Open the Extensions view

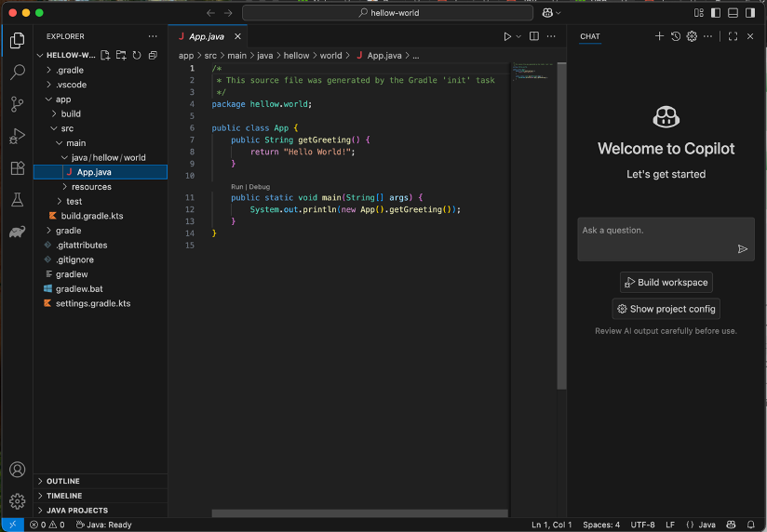point(17,168)
